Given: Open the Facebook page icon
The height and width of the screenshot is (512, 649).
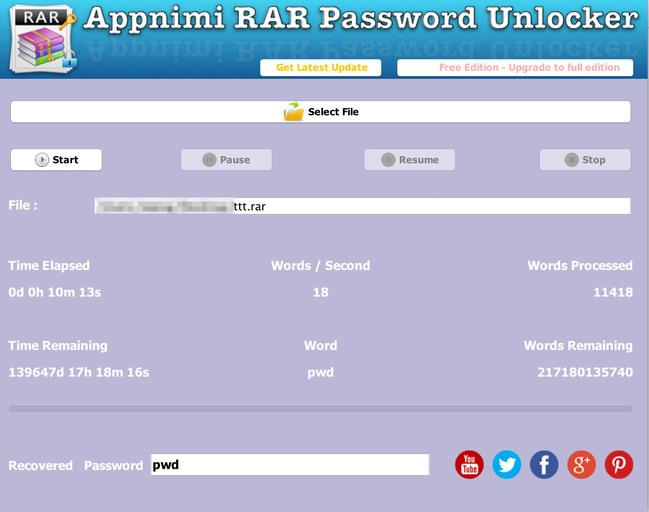Looking at the screenshot, I should tap(544, 464).
